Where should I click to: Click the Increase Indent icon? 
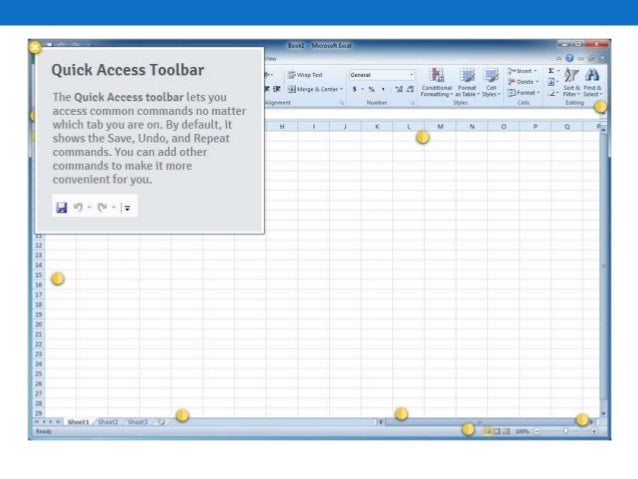pos(277,89)
